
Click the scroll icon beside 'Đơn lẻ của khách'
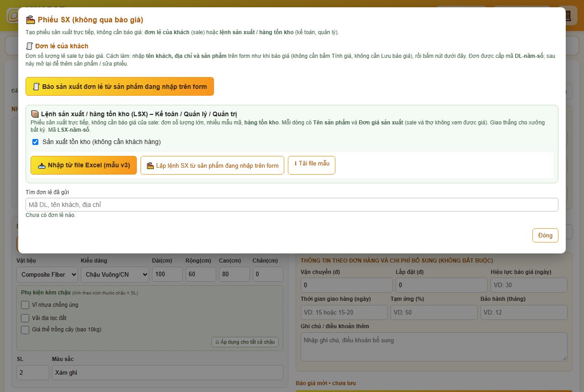pos(30,46)
